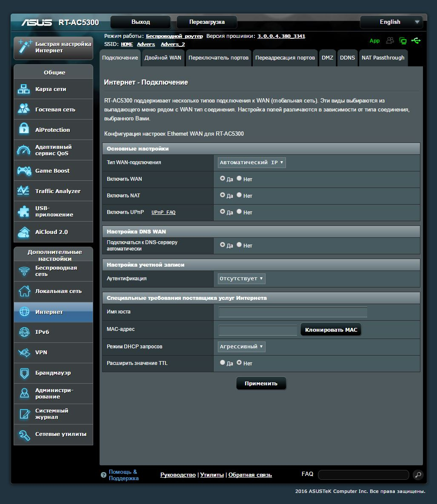Select Да for automatic DNS server
This screenshot has width=437, height=504.
coord(223,245)
